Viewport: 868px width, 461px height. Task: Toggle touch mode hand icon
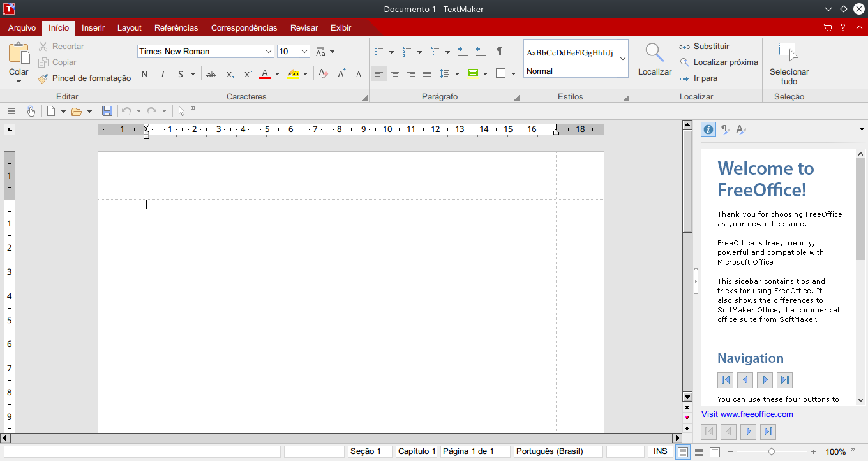[x=31, y=111]
